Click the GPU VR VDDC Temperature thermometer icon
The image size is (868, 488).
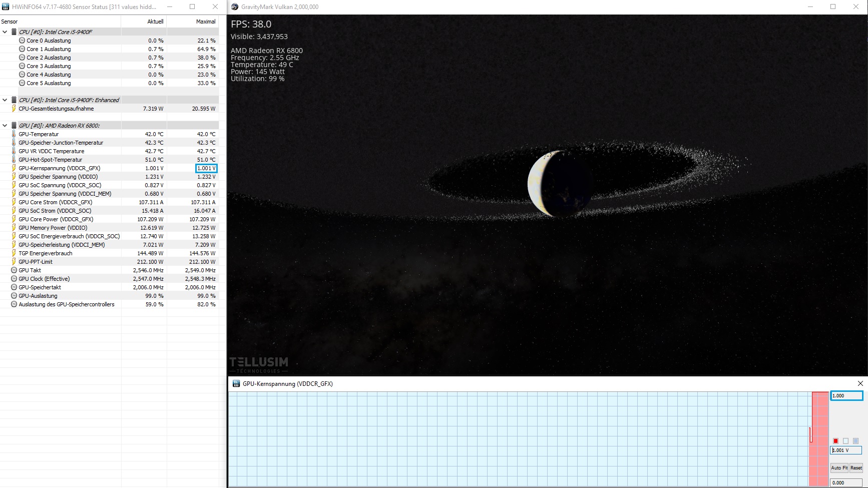coord(14,151)
